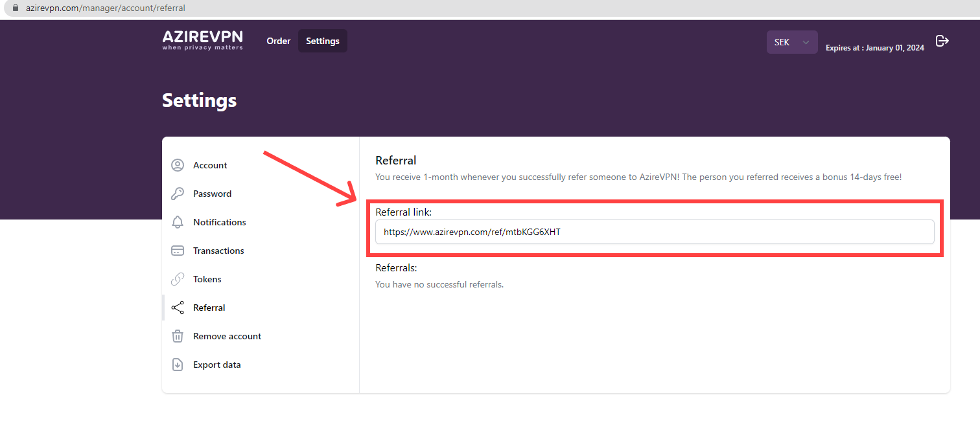Click the 'Settings' page title
The width and height of the screenshot is (980, 428).
pyautogui.click(x=200, y=100)
